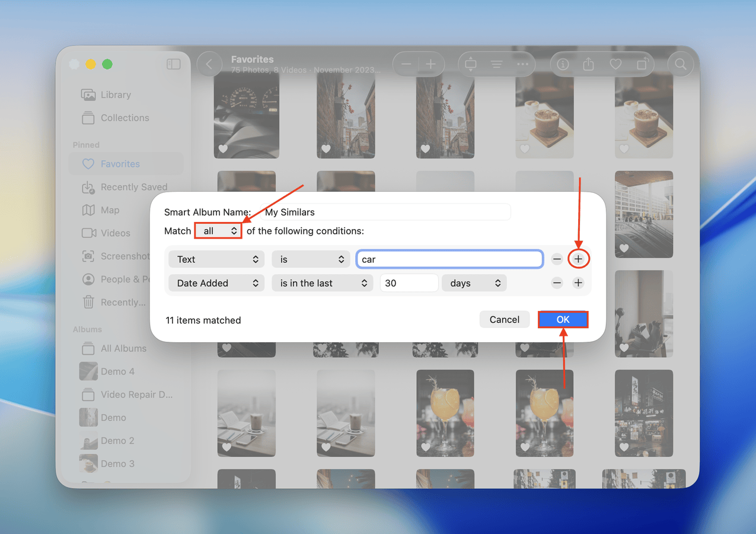Click the Smart Album Name text field
Viewport: 756px width, 534px height.
point(385,212)
